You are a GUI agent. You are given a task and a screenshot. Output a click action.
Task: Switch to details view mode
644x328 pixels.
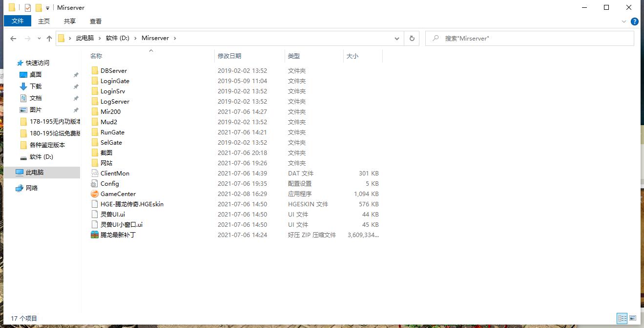pos(622,318)
